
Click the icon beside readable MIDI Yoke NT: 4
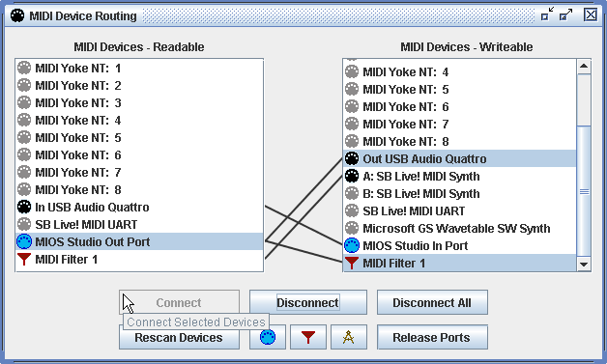[24, 121]
